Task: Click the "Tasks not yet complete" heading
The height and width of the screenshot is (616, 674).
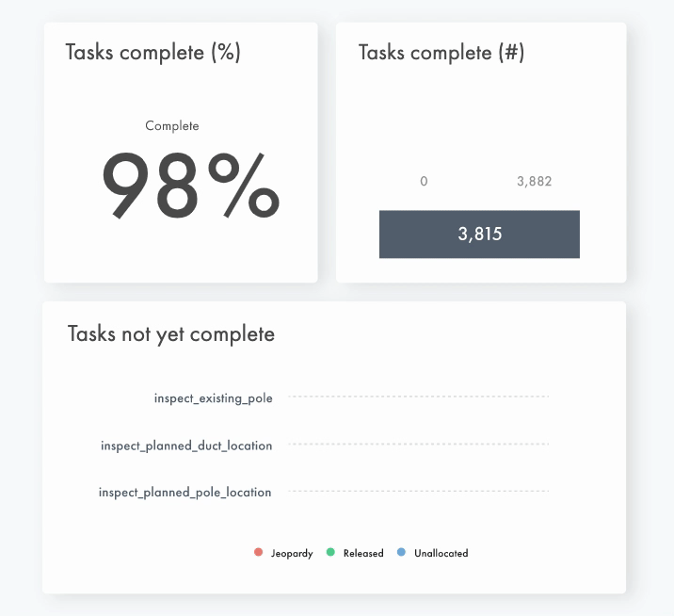Action: [x=171, y=334]
